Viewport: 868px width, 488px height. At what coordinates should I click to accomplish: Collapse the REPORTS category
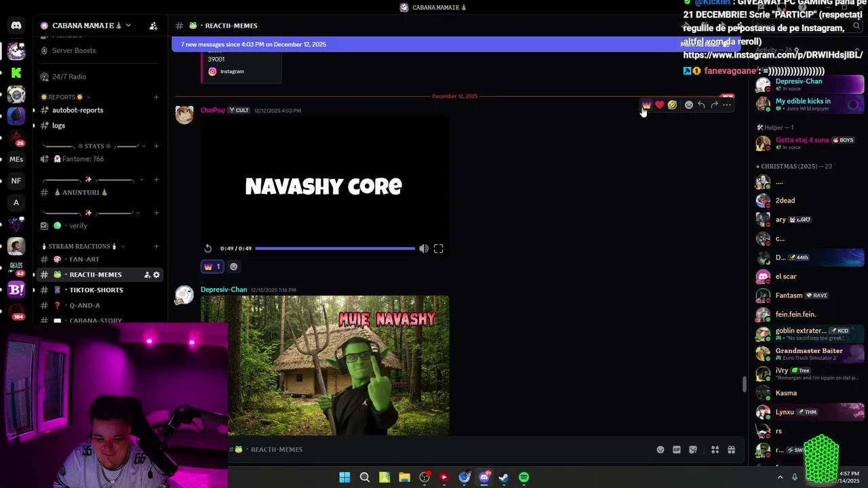65,97
